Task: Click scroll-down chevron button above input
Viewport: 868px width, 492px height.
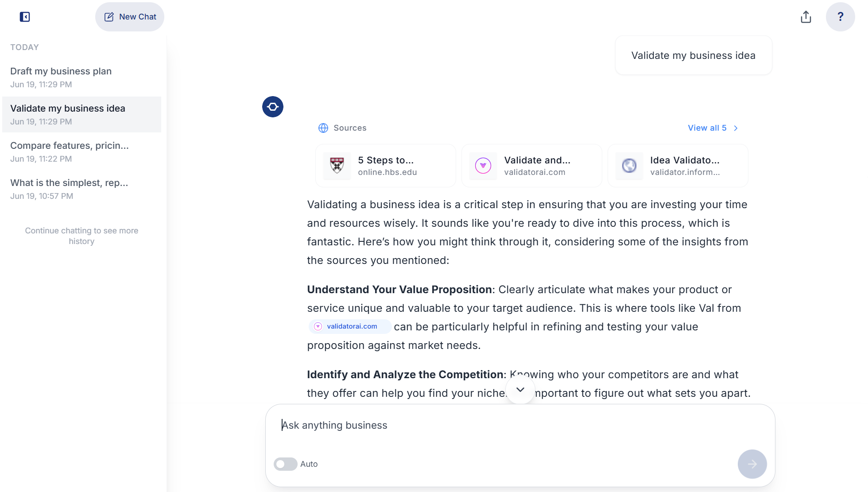Action: coord(520,390)
